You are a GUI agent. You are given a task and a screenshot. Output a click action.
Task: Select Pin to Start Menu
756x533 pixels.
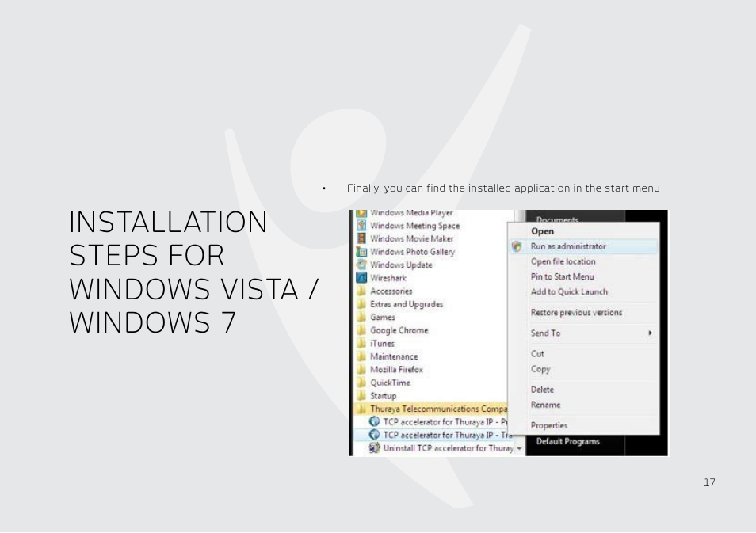point(562,276)
